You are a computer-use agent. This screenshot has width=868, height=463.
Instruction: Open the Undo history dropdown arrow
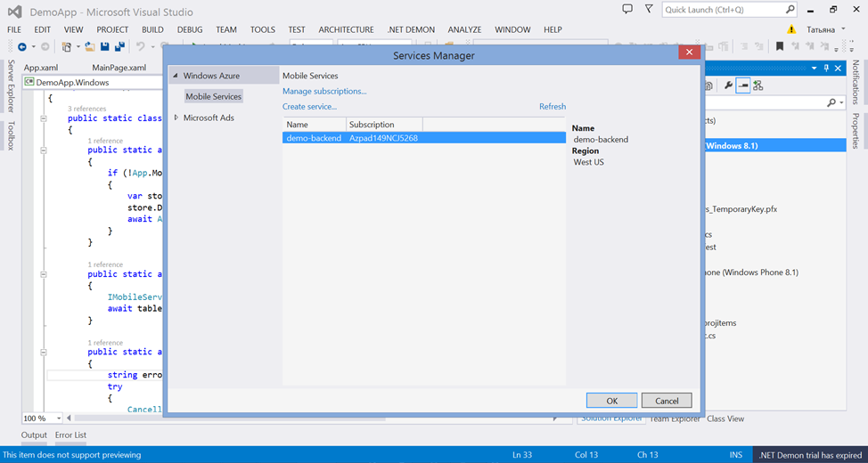[151, 47]
